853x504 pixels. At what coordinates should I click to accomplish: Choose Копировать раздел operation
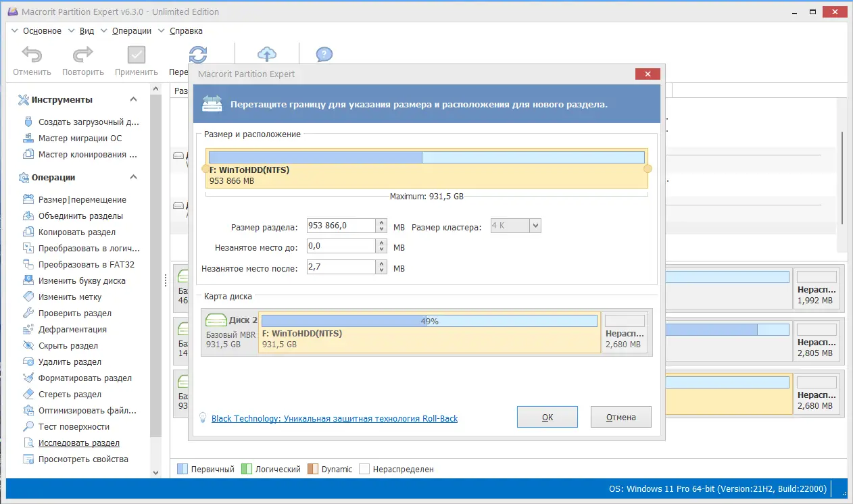coord(69,232)
